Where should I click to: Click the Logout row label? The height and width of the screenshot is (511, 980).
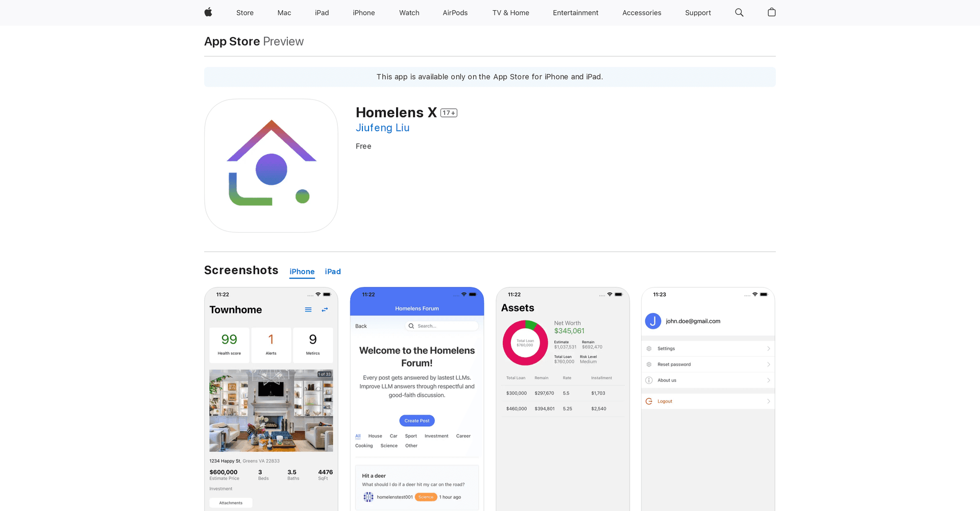coord(665,401)
